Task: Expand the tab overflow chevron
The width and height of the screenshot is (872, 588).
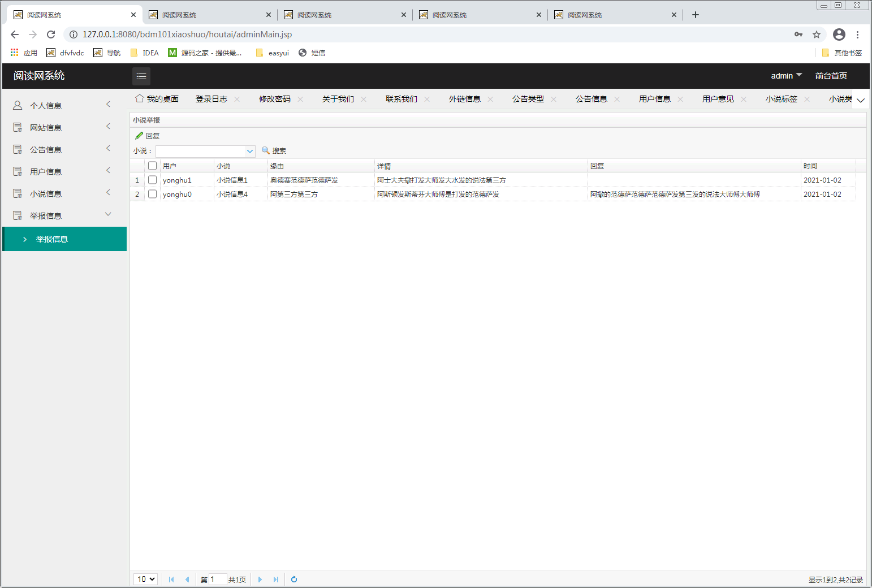Action: 861,100
